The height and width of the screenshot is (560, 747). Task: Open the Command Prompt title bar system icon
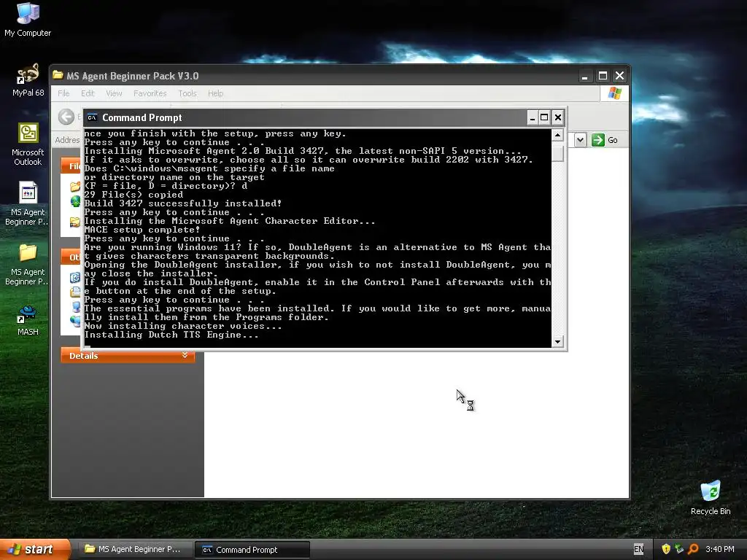[92, 117]
